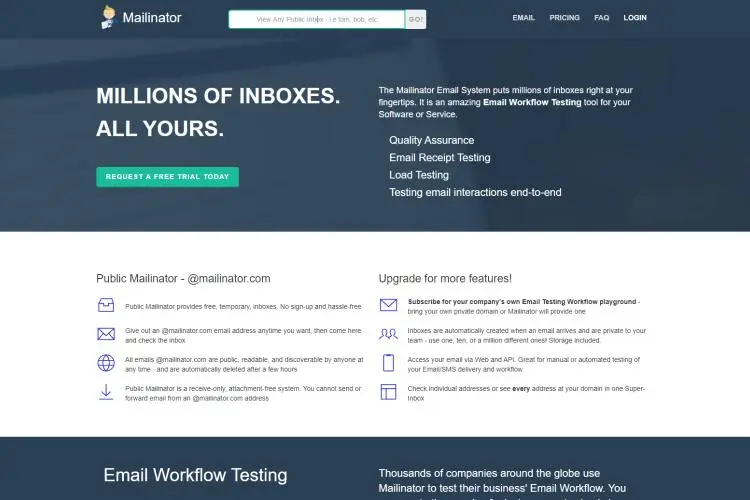The height and width of the screenshot is (500, 750).
Task: Click the 'Load Testing' list item
Action: (419, 175)
